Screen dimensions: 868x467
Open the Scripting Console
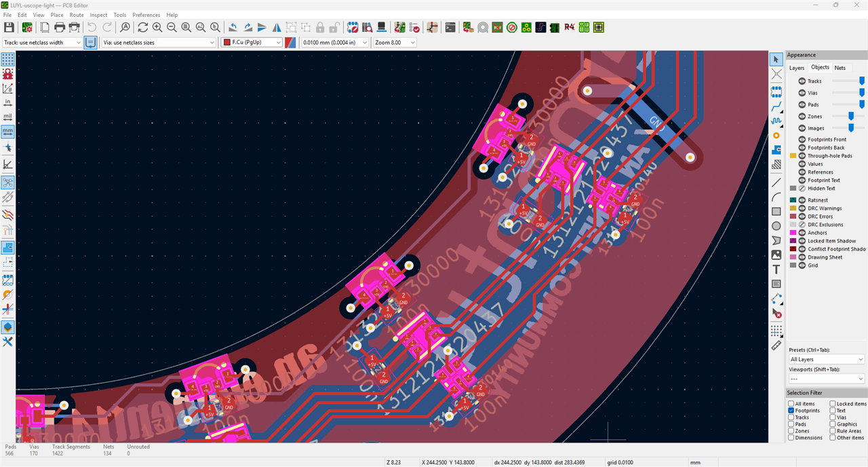click(450, 28)
